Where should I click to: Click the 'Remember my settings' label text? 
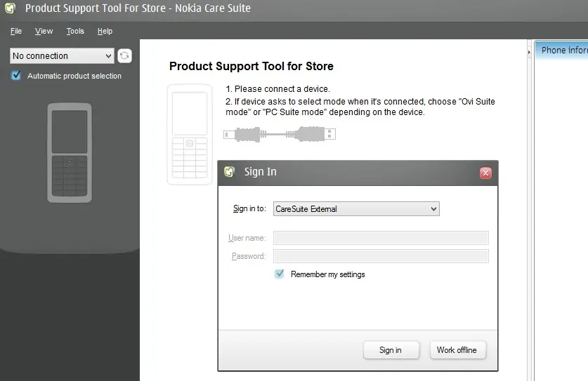(328, 274)
